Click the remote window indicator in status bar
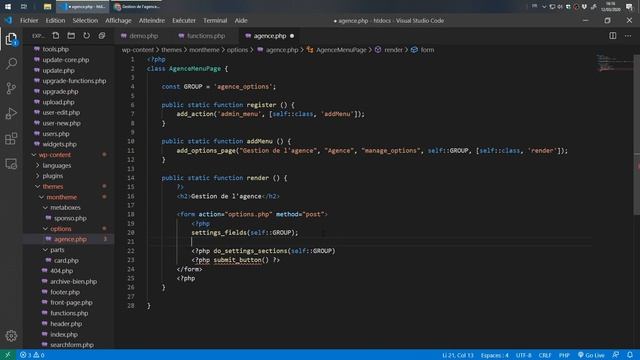 (x=8, y=355)
